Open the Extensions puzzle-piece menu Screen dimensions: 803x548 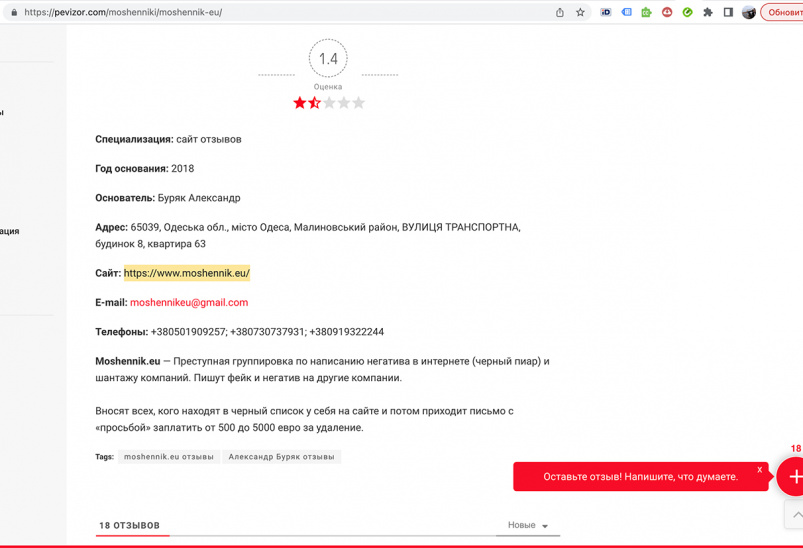point(708,12)
